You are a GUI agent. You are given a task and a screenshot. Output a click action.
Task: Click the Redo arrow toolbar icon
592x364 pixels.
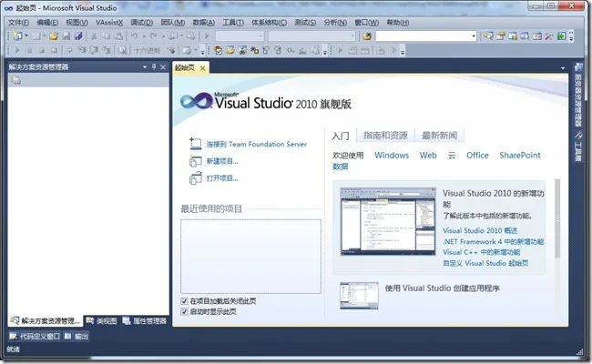(x=153, y=36)
